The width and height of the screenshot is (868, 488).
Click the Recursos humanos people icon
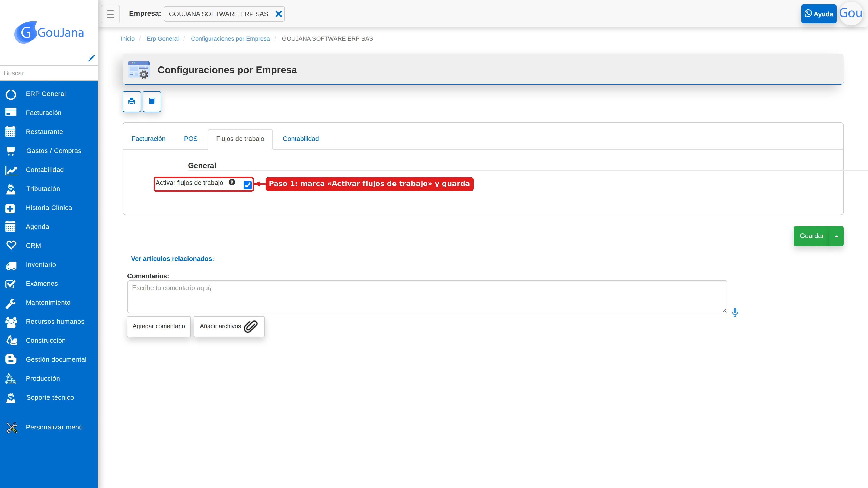(11, 322)
